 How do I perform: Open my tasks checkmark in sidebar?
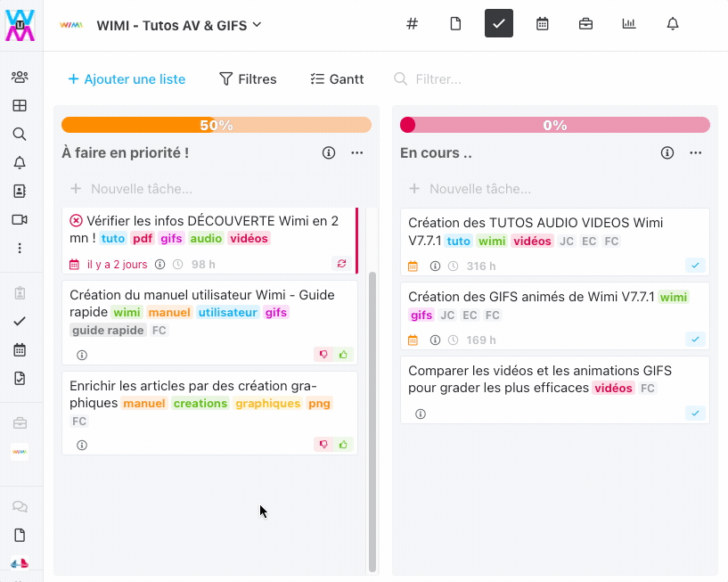20,322
